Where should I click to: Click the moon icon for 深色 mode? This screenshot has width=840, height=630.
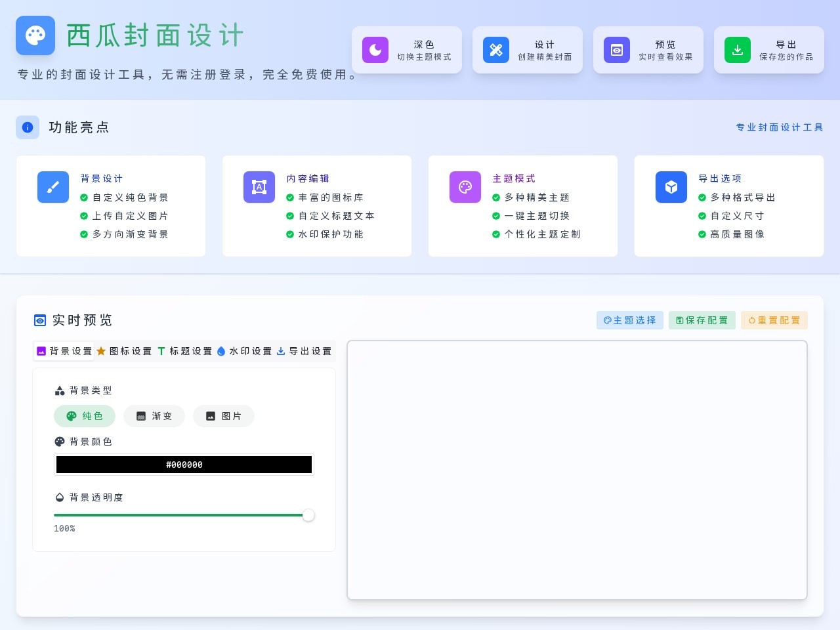(x=375, y=50)
